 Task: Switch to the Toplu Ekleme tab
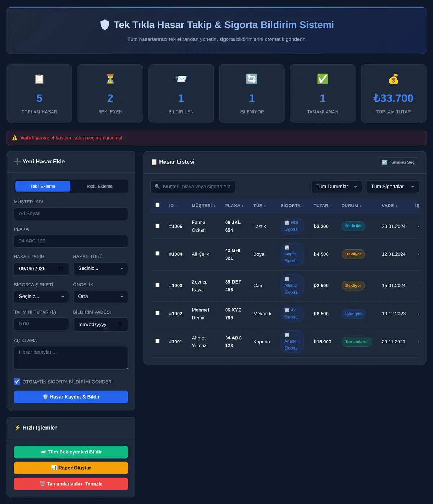99,186
